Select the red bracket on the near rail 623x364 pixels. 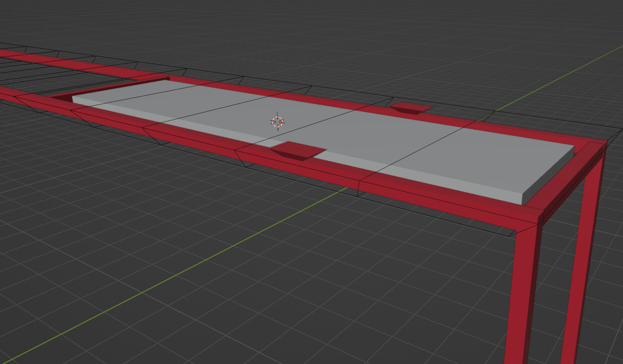[297, 150]
